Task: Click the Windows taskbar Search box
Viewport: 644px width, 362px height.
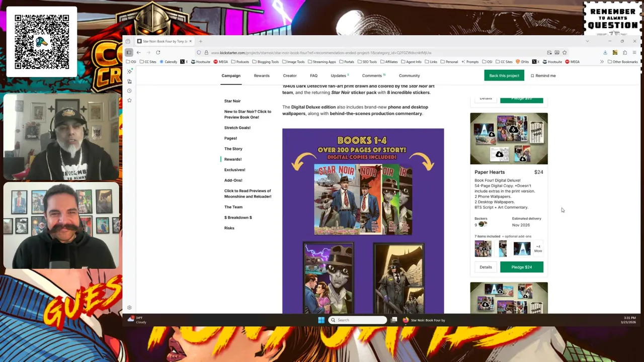Action: (x=358, y=320)
